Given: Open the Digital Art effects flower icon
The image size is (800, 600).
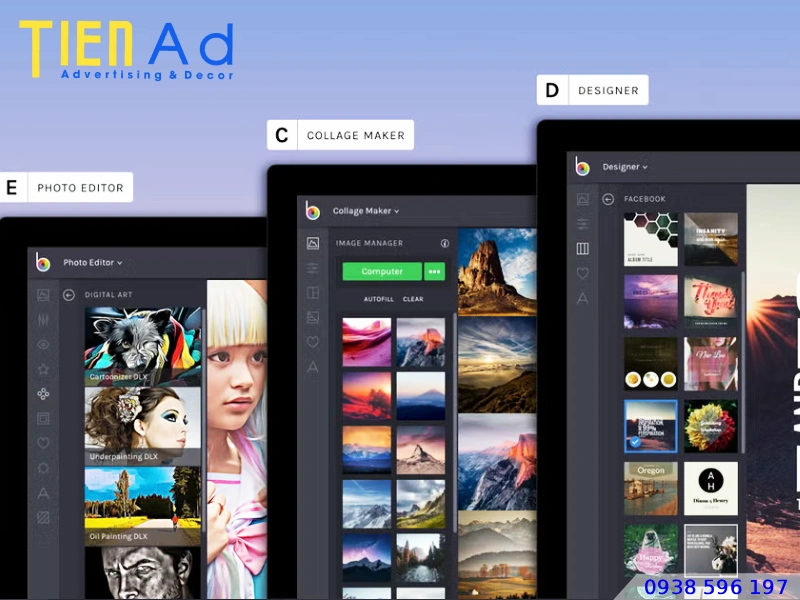Looking at the screenshot, I should 43,394.
